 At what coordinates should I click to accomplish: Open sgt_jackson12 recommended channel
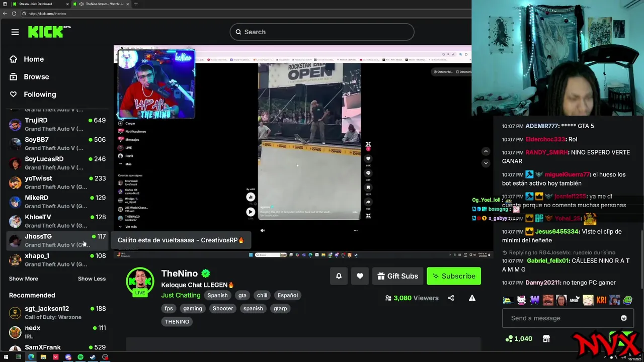point(57,312)
